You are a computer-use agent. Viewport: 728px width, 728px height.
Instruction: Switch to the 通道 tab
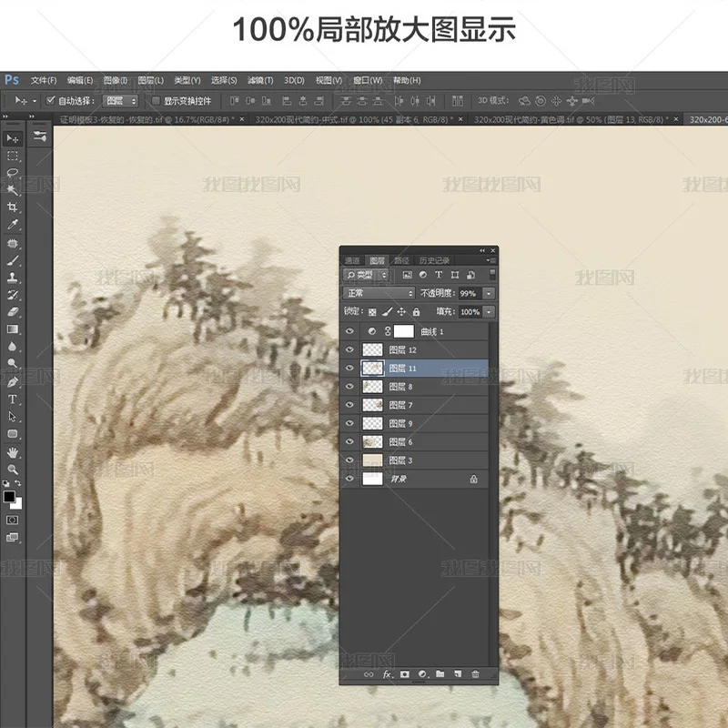tap(352, 260)
